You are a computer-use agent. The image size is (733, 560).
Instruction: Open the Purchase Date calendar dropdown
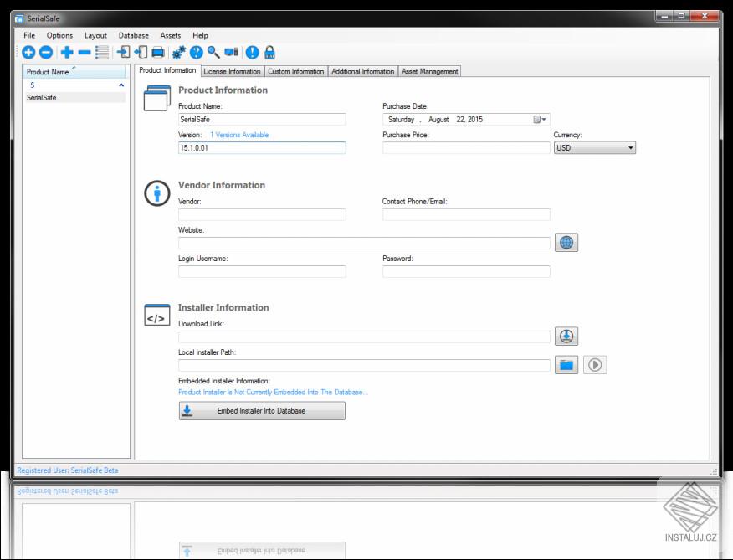click(x=540, y=120)
